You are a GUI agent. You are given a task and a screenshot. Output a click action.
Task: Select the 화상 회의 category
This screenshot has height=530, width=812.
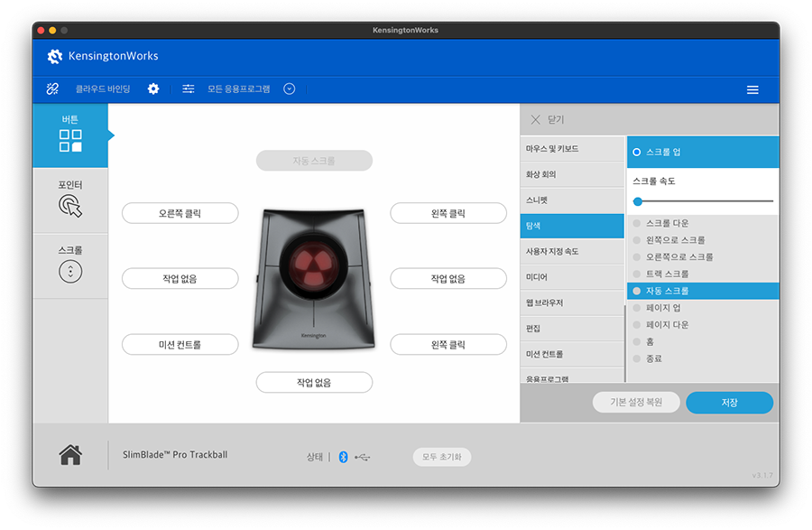pyautogui.click(x=572, y=174)
